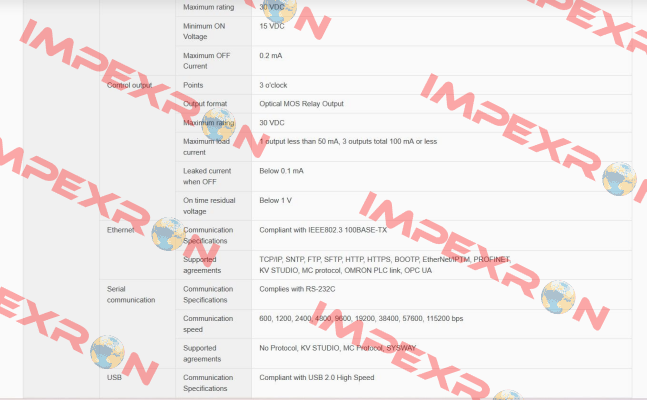Select "Optical MOS Relay Output" text

[301, 104]
